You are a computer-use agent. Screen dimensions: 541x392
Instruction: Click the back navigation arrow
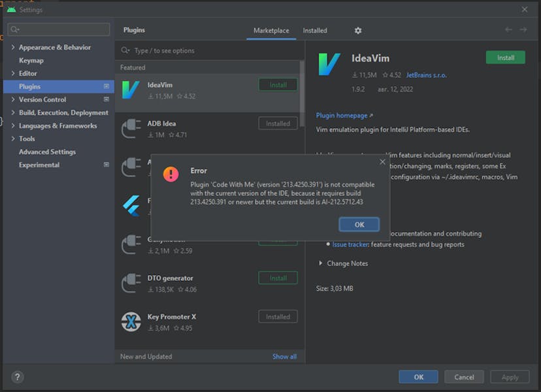click(508, 29)
